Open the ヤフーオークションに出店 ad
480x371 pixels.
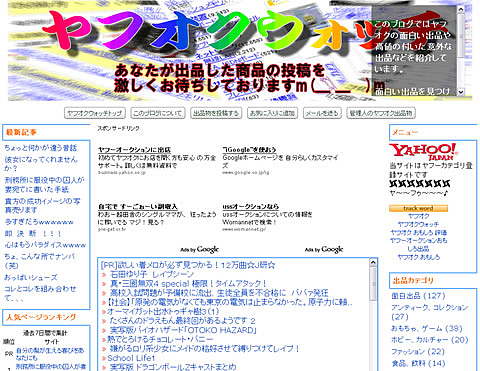pos(134,150)
